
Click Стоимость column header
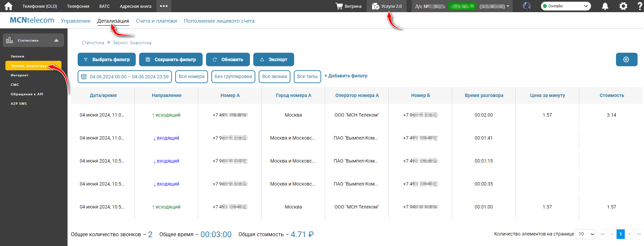click(x=612, y=95)
